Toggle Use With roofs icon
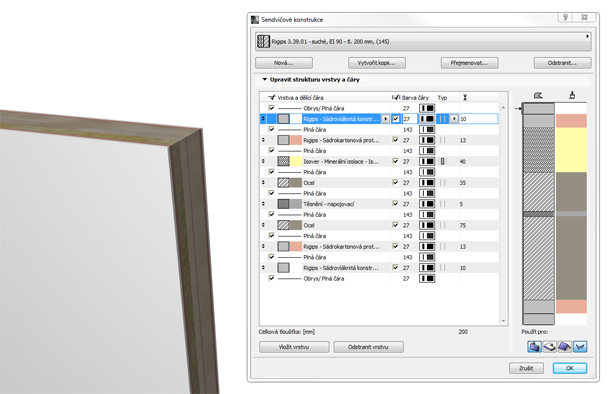Image resolution: width=610 pixels, height=394 pixels. (x=564, y=346)
